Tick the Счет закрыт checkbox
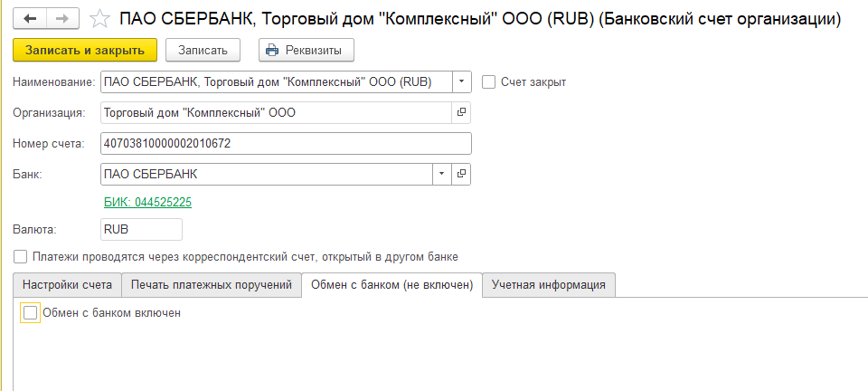Viewport: 868px width, 391px height. click(488, 82)
